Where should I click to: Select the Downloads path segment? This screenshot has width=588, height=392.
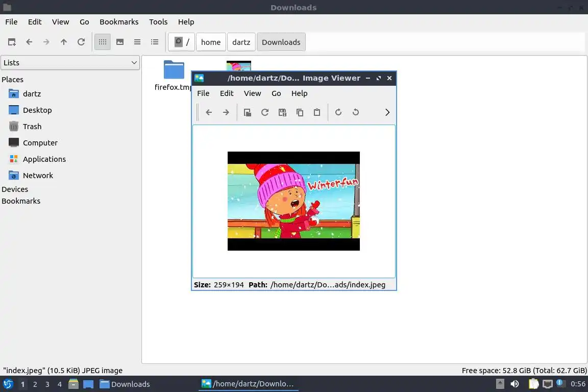click(281, 42)
